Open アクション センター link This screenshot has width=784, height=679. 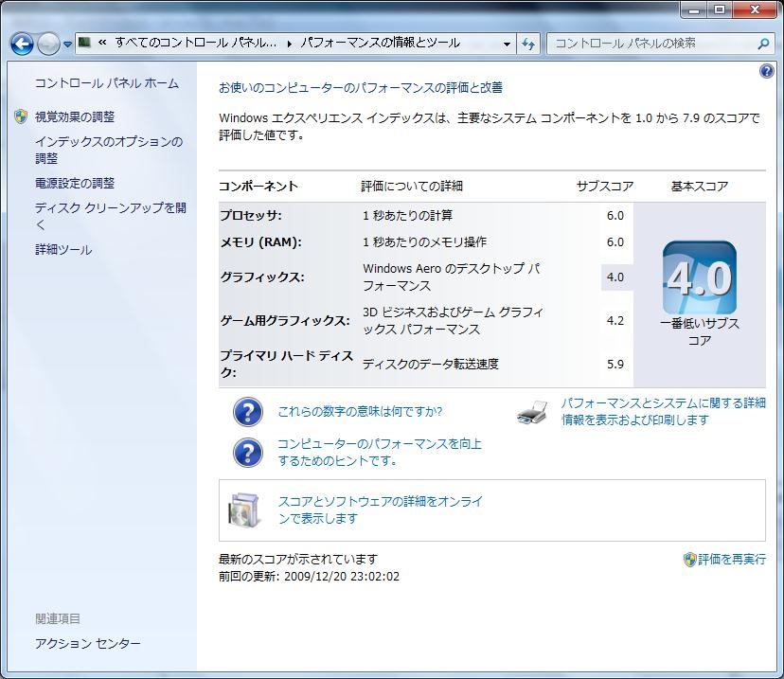pos(88,644)
